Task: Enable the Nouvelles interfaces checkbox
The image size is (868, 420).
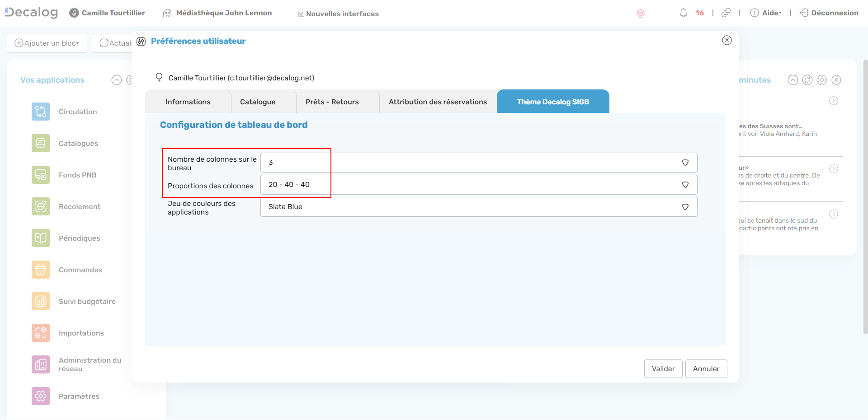Action: 301,14
